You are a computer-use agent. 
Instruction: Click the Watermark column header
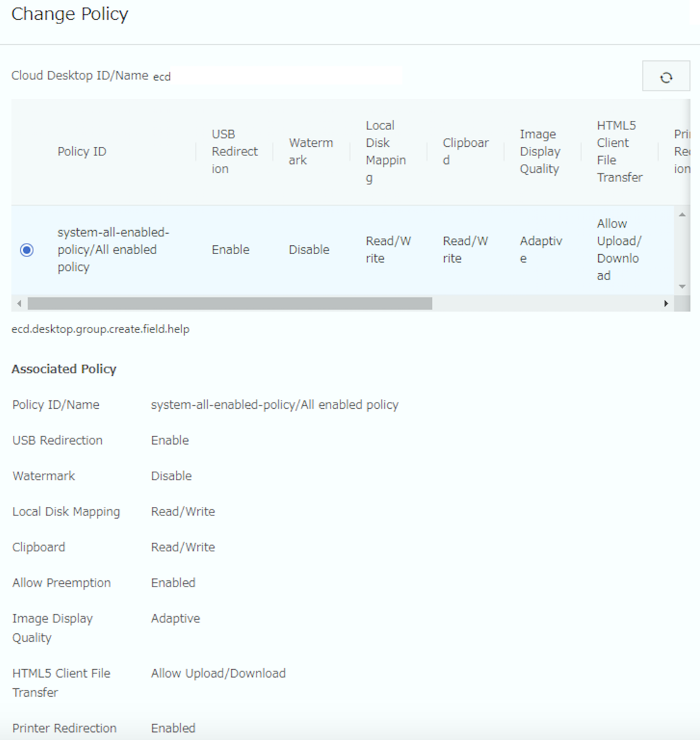[x=310, y=152]
